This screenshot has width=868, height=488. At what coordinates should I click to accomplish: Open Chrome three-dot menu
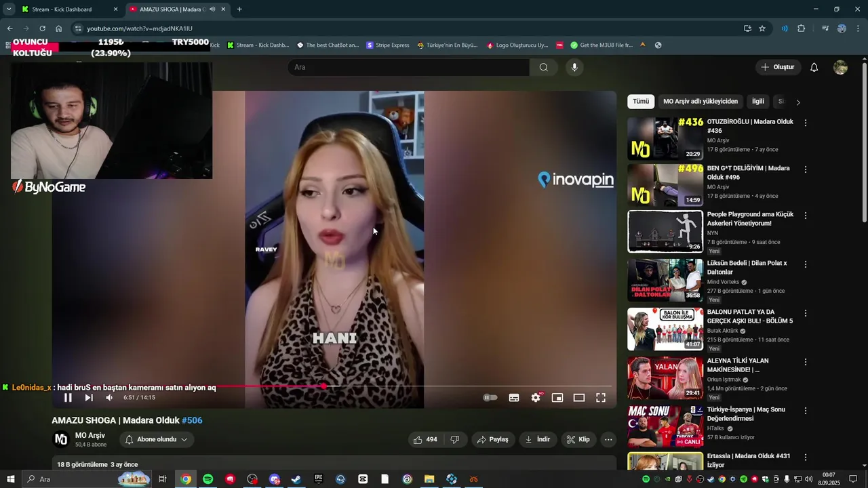coord(858,28)
